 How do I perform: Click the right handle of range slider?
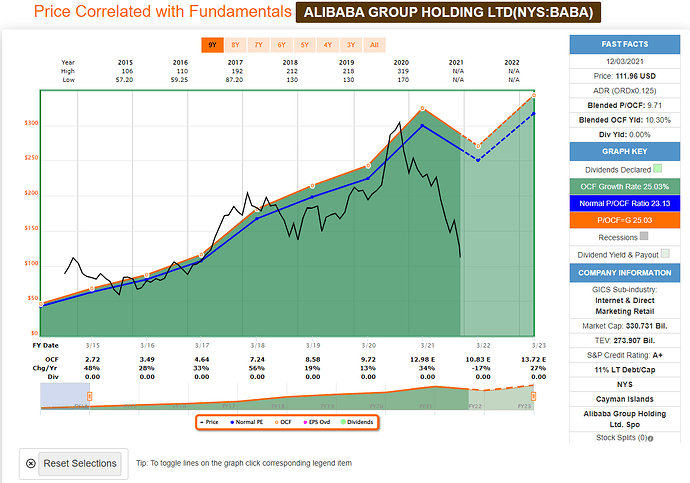(533, 396)
